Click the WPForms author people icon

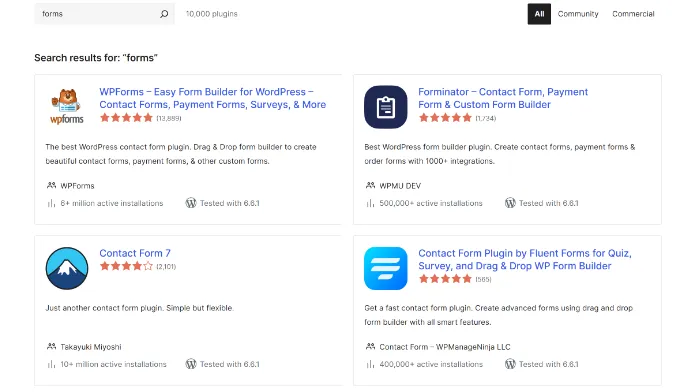point(51,186)
